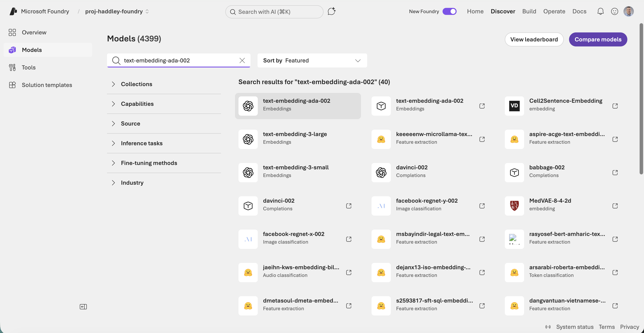Toggle the New Foundry switch off

(x=450, y=11)
